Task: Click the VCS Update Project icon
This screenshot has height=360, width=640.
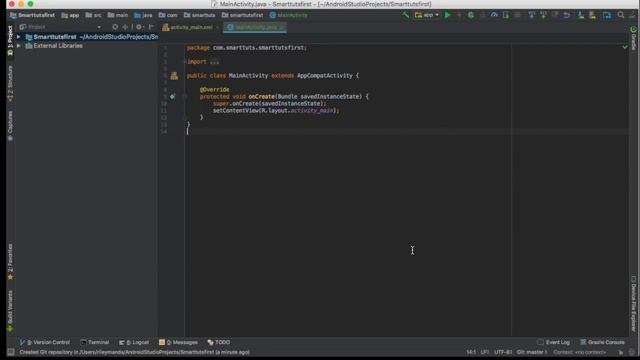Action: click(x=531, y=15)
